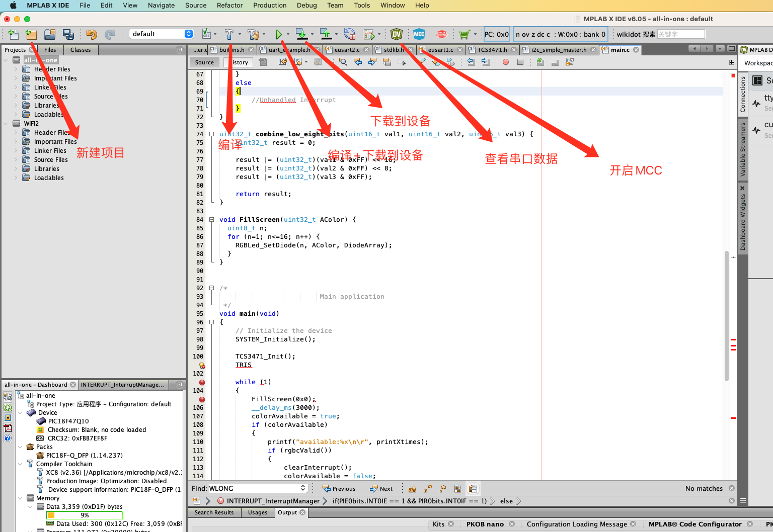Click the editor Toggle Rectangular Selection icon
Screen dimensions: 773x532
point(401,62)
